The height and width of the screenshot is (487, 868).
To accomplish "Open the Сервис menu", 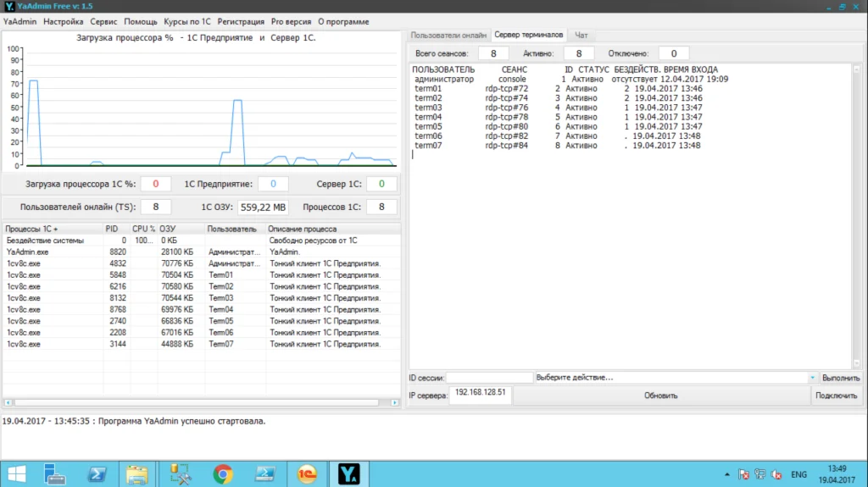I will 103,21.
